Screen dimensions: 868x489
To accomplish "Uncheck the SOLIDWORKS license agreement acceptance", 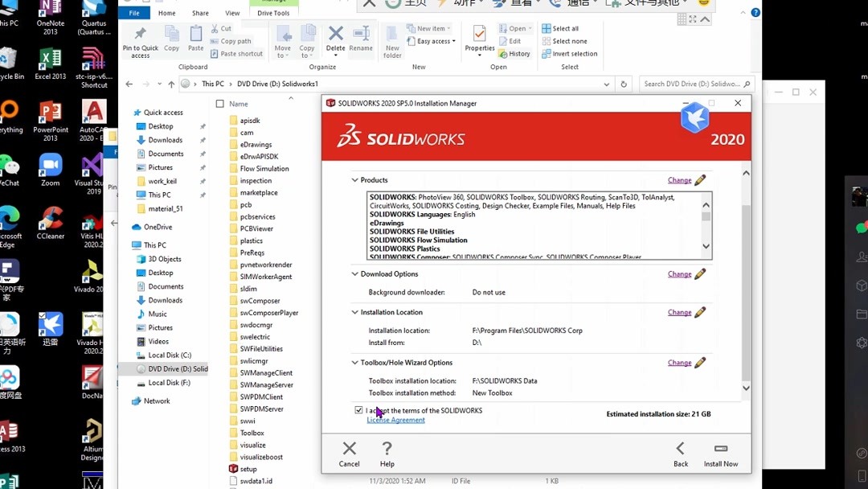I will (358, 410).
